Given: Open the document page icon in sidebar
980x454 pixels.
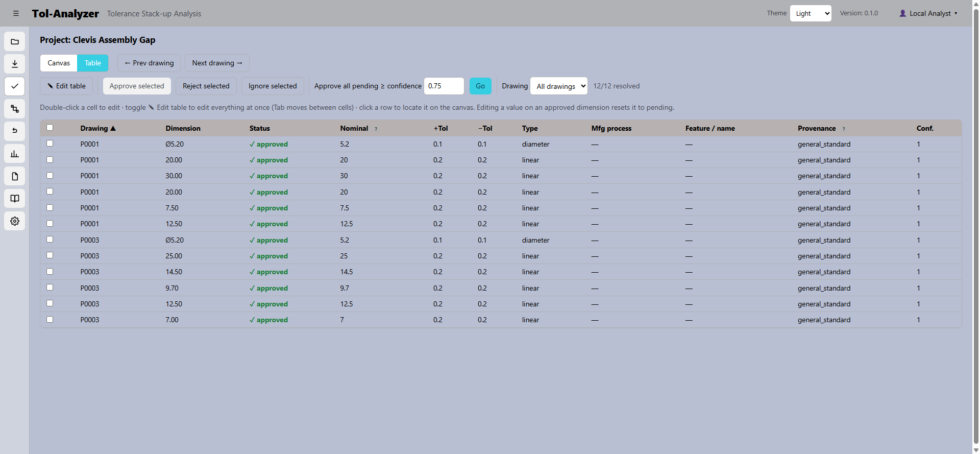Looking at the screenshot, I should pos(15,176).
